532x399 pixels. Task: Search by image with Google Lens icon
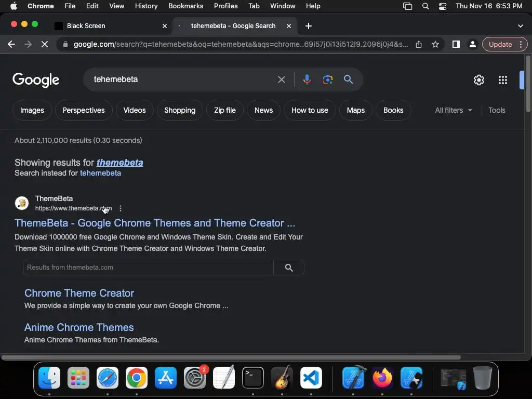pos(327,79)
